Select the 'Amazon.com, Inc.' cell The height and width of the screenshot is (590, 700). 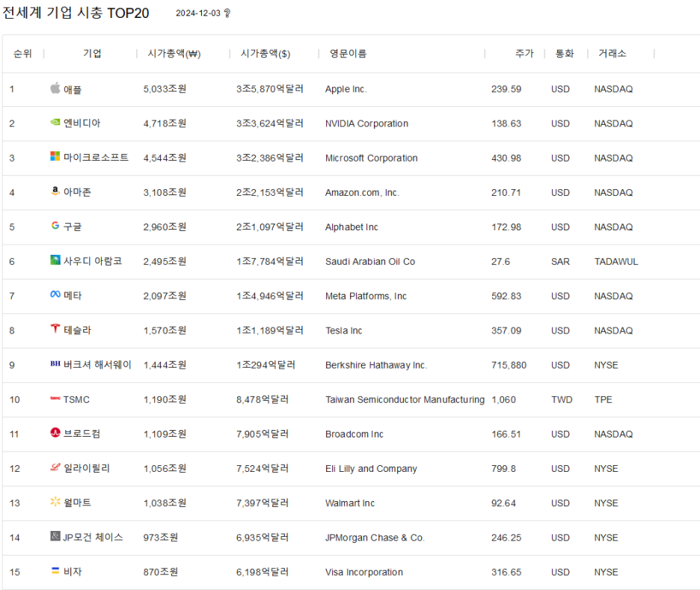click(x=362, y=193)
